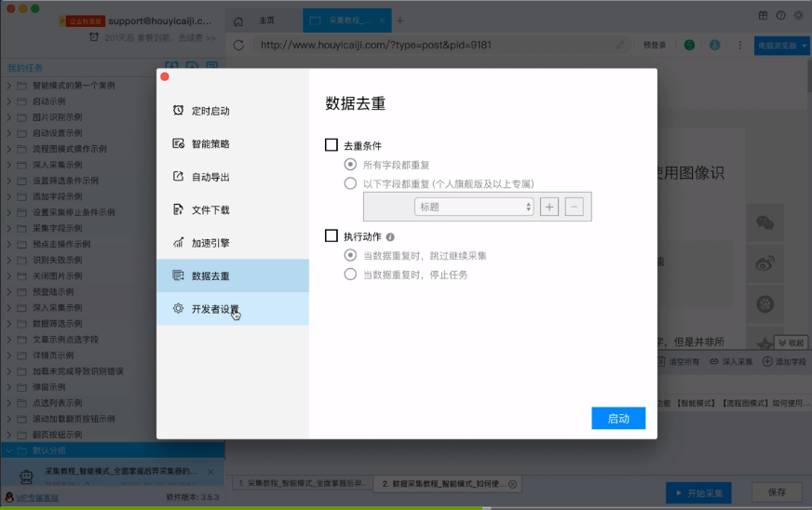Image resolution: width=812 pixels, height=510 pixels.
Task: Click the robot icon of the task item
Action: pos(26,476)
